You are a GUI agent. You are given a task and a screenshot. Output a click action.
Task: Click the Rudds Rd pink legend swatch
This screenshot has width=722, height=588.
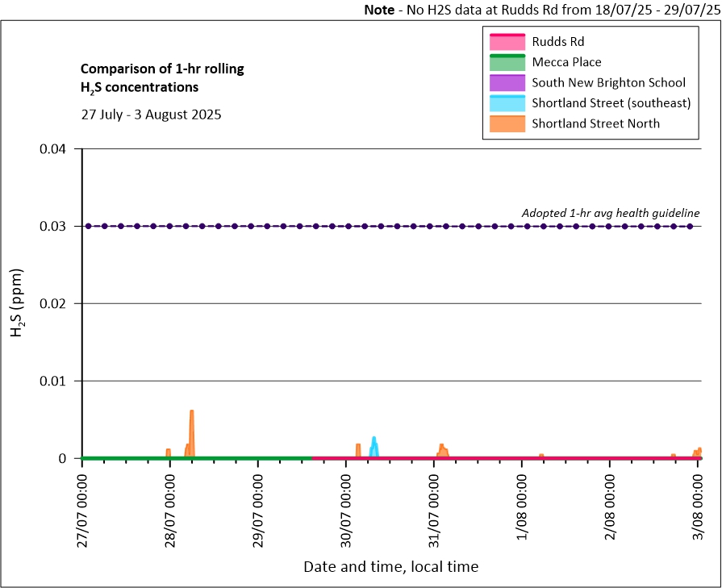(x=506, y=41)
